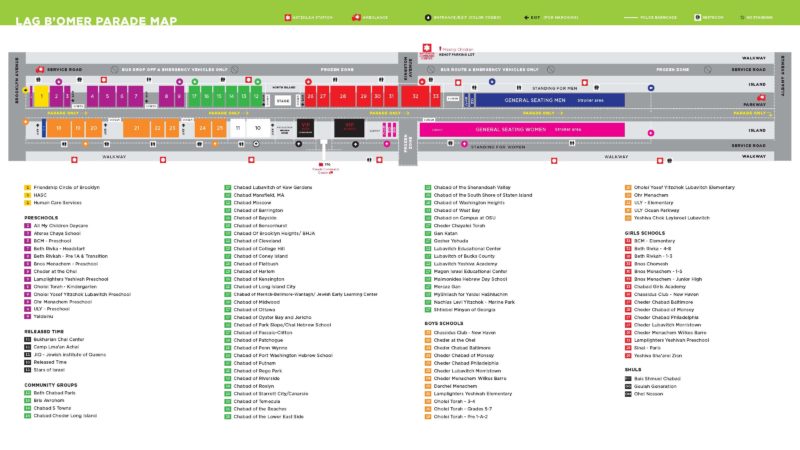Click 'Chabad of Long Island City' entry
Image resolution: width=800 pixels, height=450 pixels.
point(264,287)
